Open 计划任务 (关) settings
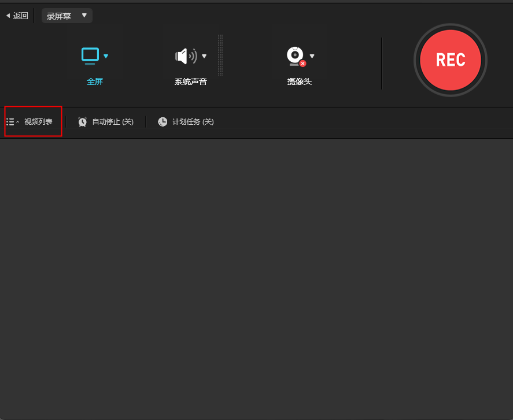The width and height of the screenshot is (513, 420). pos(193,122)
